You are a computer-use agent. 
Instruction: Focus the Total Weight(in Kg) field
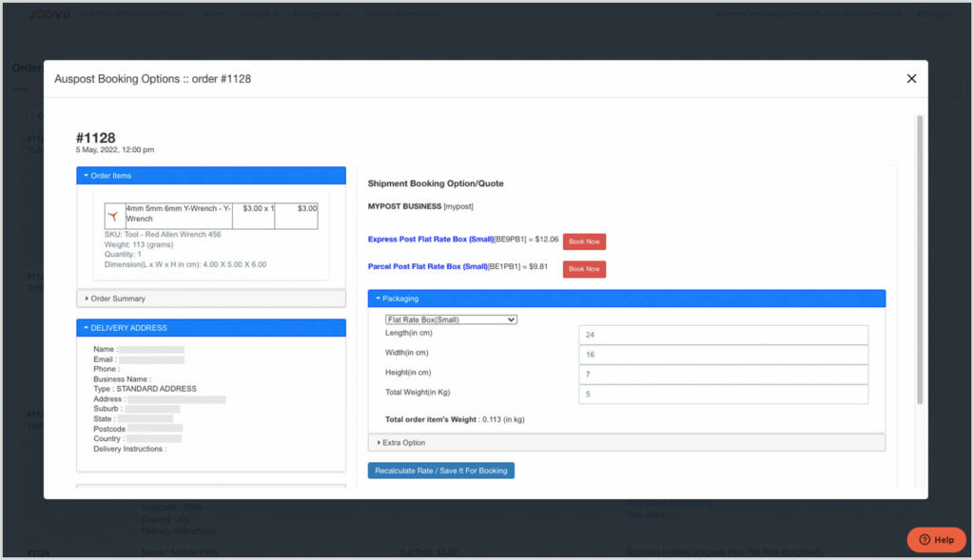coord(723,395)
